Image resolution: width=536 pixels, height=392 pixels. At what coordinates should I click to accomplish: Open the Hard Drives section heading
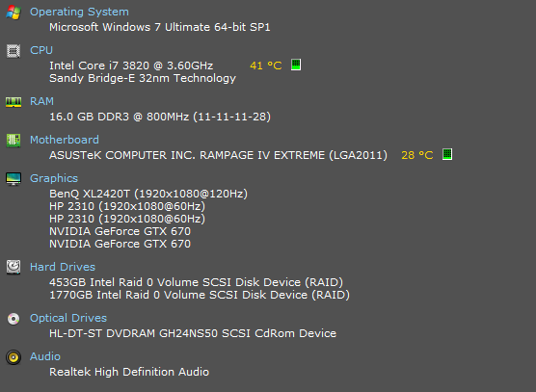[63, 267]
